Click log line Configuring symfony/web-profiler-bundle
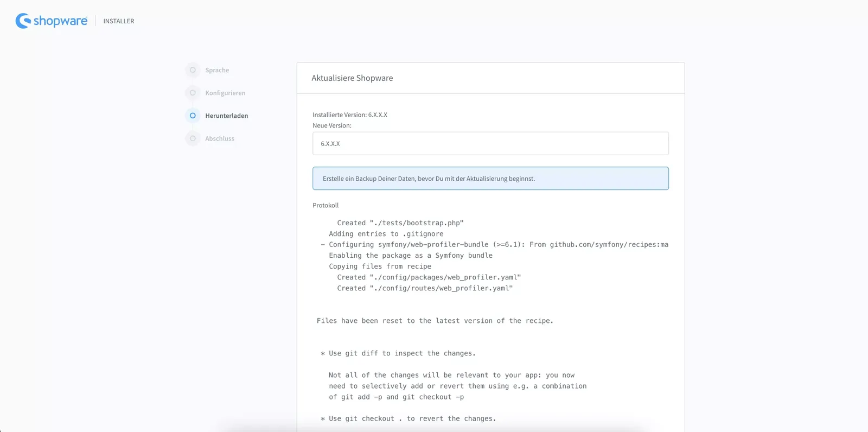Image resolution: width=868 pixels, height=432 pixels. click(x=494, y=245)
